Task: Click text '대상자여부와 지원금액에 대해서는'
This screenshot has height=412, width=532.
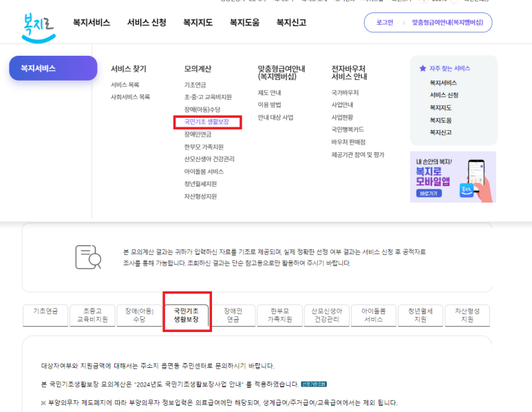Action: click(x=89, y=366)
